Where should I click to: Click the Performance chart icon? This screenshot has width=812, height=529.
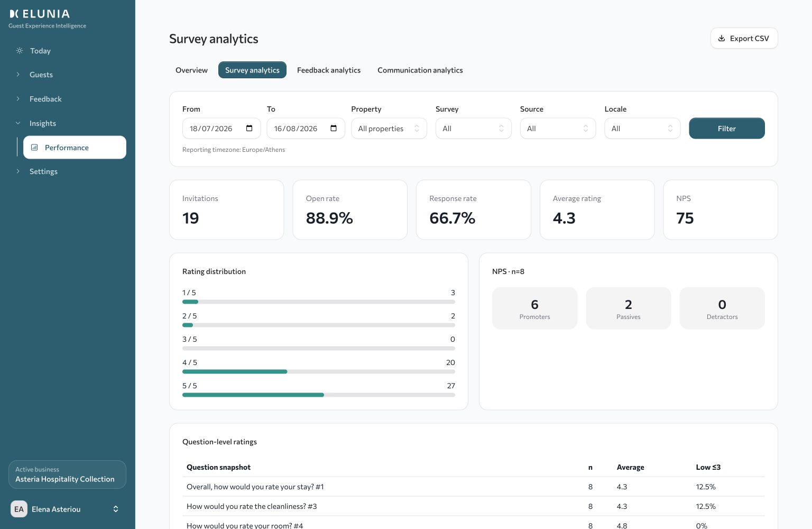tap(34, 148)
